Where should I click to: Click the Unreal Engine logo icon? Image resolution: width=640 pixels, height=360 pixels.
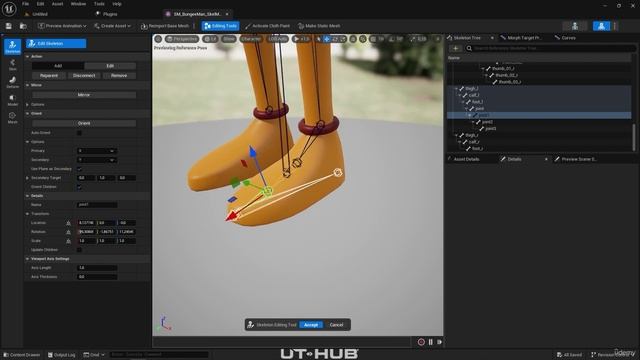(x=9, y=9)
